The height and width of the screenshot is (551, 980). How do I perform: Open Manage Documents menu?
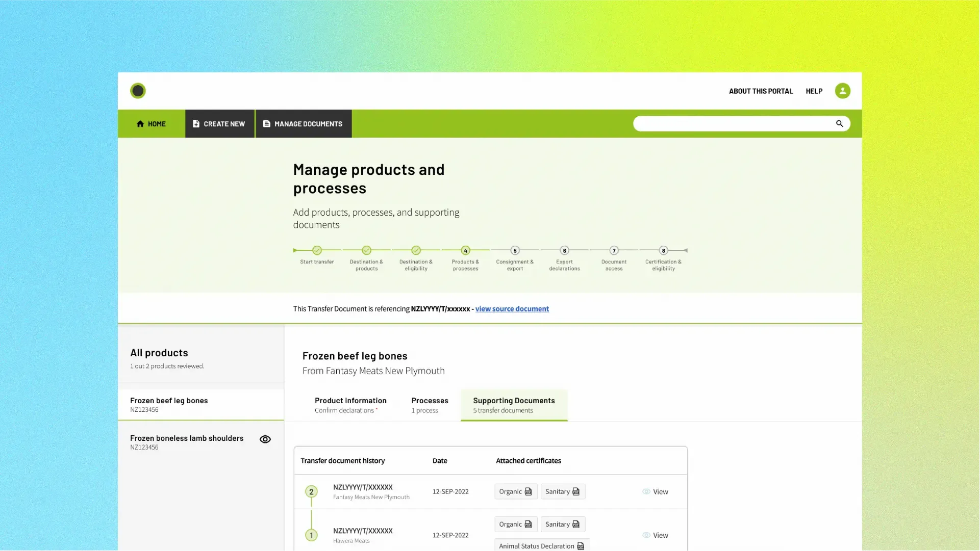(x=304, y=124)
